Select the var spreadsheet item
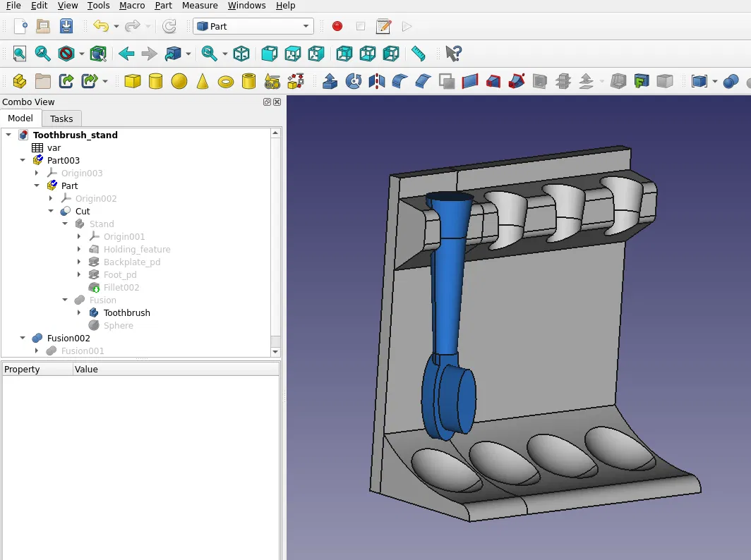 coord(54,147)
